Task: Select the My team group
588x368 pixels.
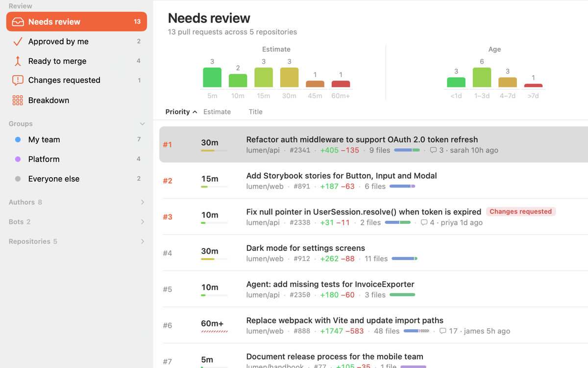Action: [76, 139]
